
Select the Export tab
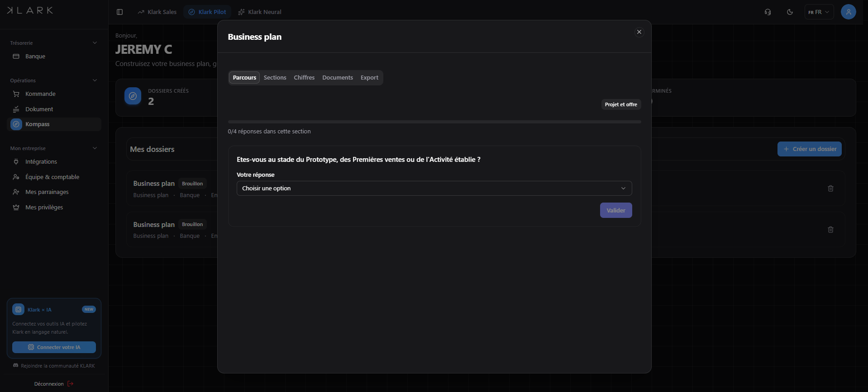pos(369,78)
